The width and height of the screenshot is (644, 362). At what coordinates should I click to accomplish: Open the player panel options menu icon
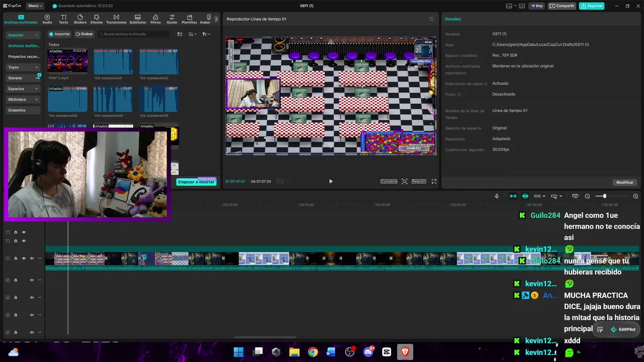tap(431, 19)
